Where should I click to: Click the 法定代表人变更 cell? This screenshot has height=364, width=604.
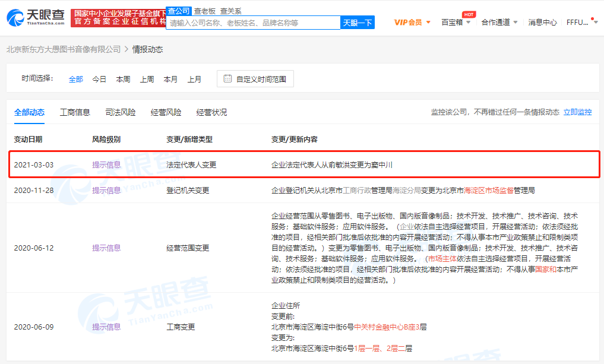pyautogui.click(x=191, y=164)
